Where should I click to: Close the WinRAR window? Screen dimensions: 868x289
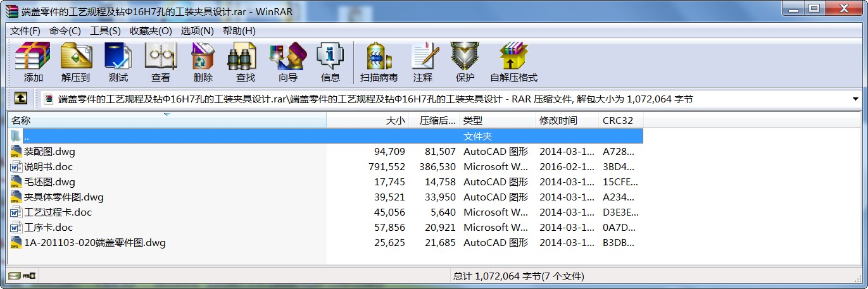coord(843,8)
